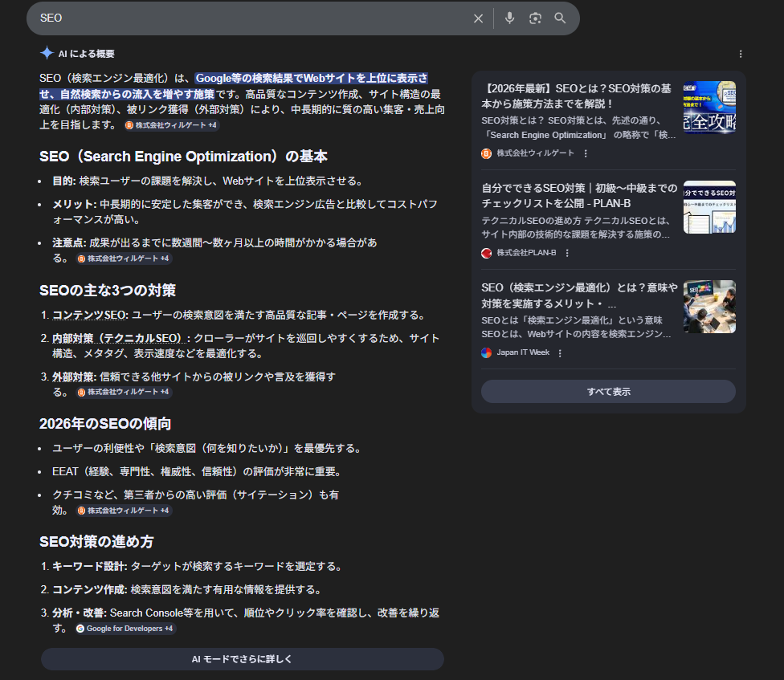Expand source chip after 注意点 bullet
Image resolution: width=784 pixels, height=680 pixels.
tap(124, 259)
